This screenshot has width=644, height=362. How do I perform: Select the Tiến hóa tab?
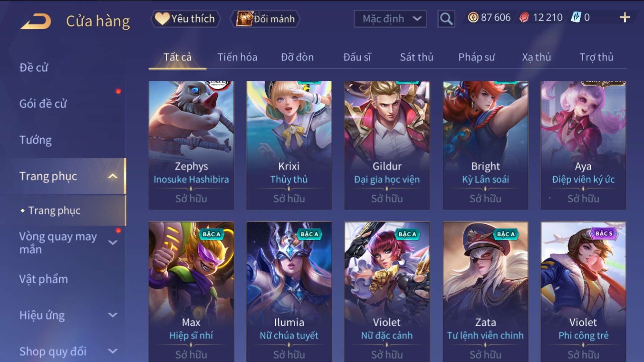237,57
